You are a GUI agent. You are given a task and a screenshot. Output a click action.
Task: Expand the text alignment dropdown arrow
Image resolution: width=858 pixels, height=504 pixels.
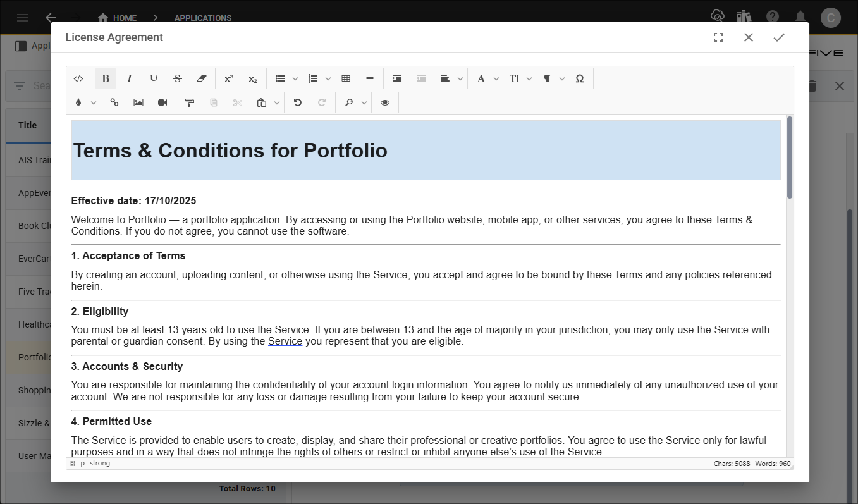[x=460, y=79]
